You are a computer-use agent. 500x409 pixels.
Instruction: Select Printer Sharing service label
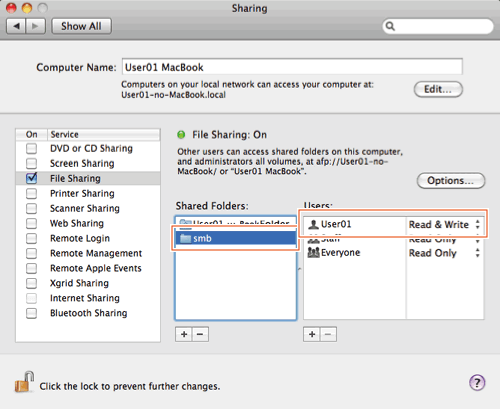82,193
